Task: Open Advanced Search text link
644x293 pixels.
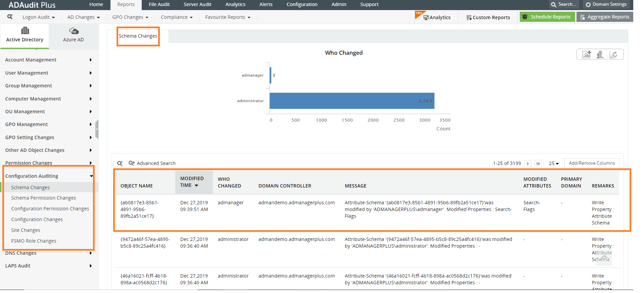Action: (156, 163)
